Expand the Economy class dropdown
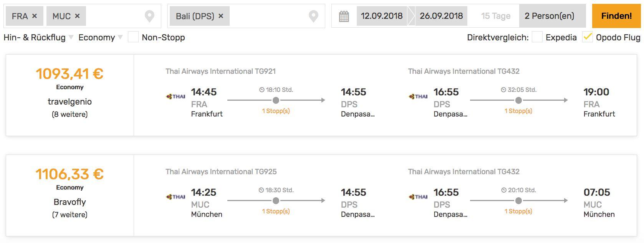 click(100, 37)
